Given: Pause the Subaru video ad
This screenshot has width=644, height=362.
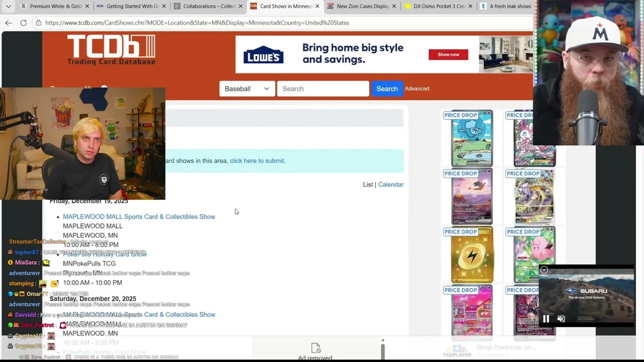Looking at the screenshot, I should coord(546,319).
